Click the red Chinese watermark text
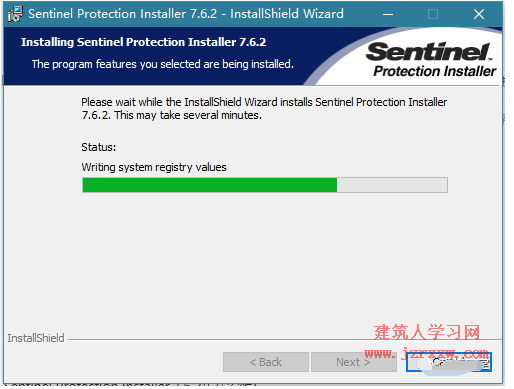Viewport: 514px width, 389px height. pyautogui.click(x=427, y=332)
